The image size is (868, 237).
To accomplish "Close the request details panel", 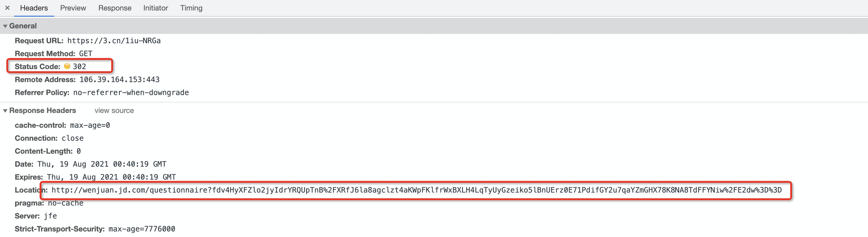I will click(x=7, y=8).
